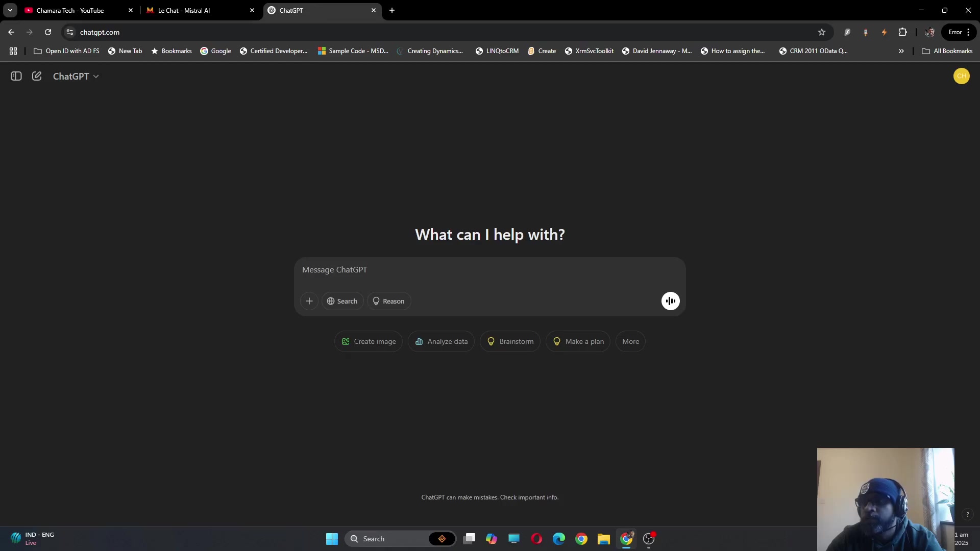Open File Explorer from the taskbar
Image resolution: width=980 pixels, height=551 pixels.
(x=604, y=539)
